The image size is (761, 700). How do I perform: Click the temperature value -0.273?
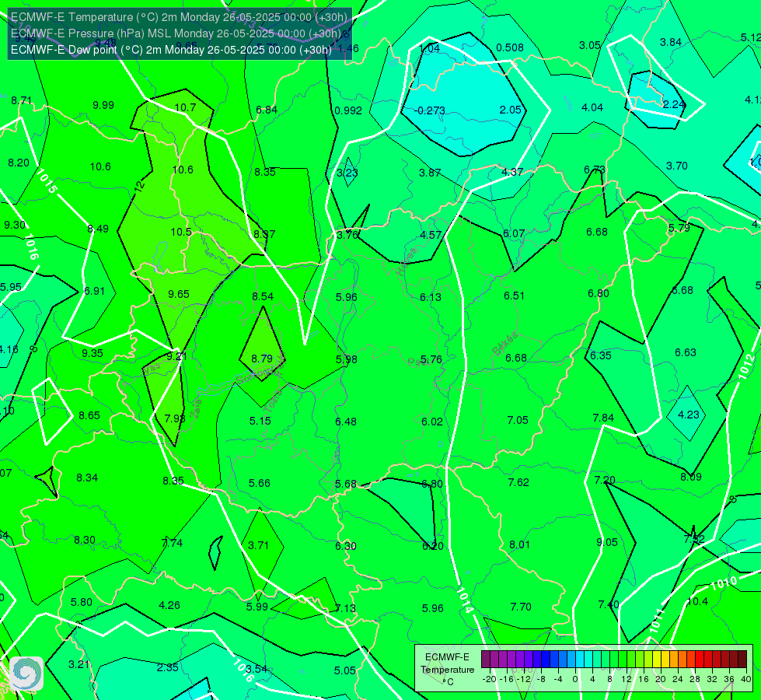[x=430, y=110]
